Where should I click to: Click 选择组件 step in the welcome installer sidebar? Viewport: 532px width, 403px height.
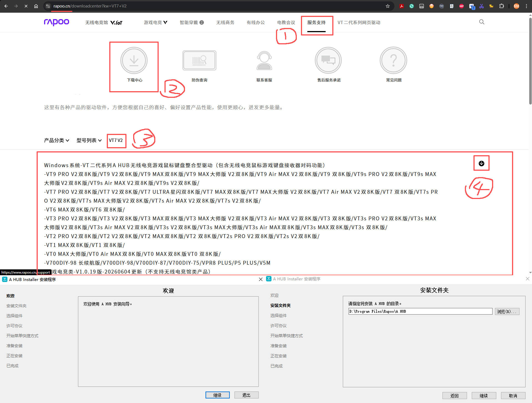coord(14,316)
